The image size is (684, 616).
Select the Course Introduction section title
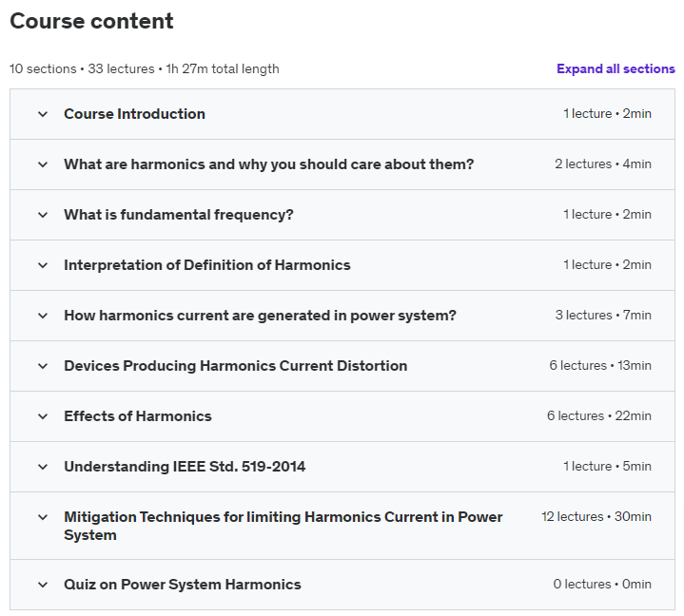tap(134, 114)
